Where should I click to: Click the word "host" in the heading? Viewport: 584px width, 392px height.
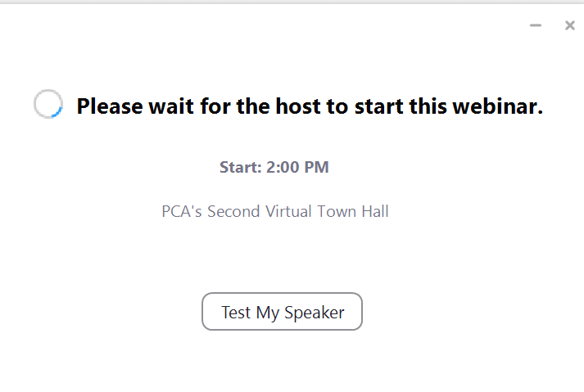pyautogui.click(x=298, y=106)
